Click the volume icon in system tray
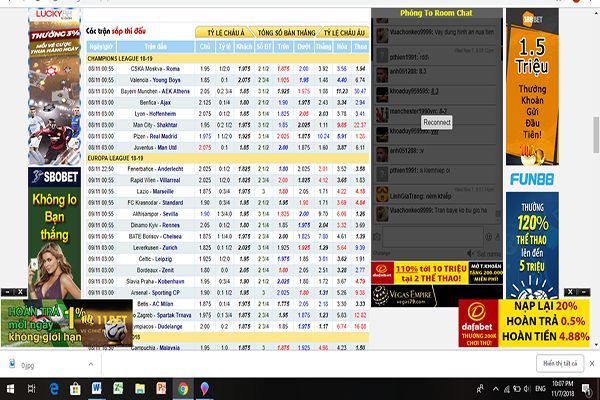 [x=527, y=389]
